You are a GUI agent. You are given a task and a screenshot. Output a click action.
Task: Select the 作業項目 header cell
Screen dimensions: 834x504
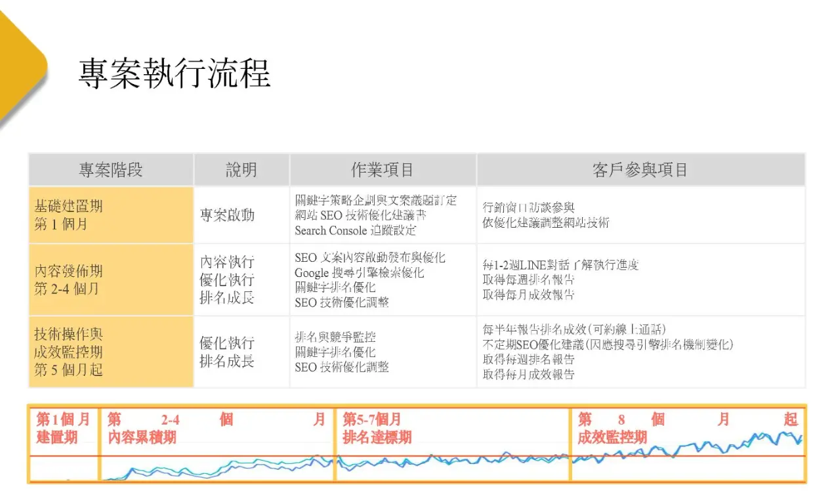pos(383,170)
